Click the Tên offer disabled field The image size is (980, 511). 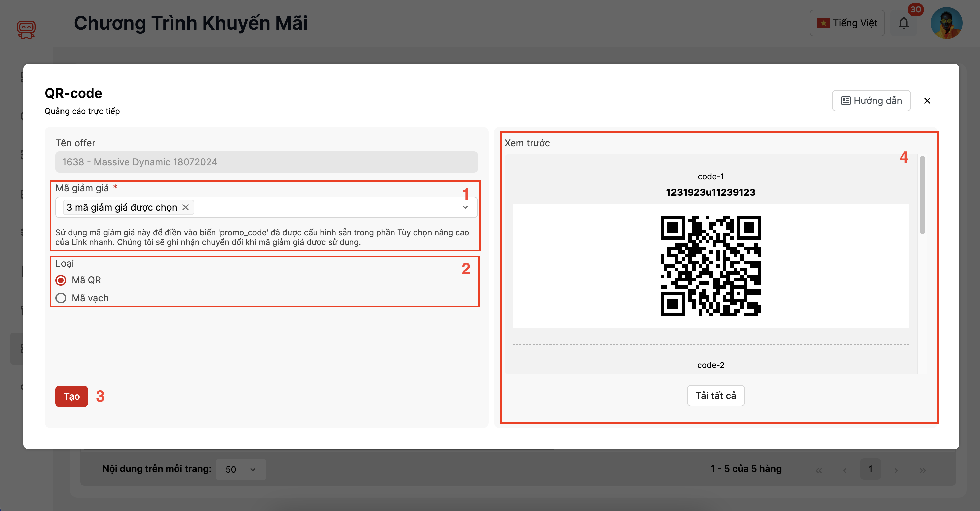click(266, 162)
